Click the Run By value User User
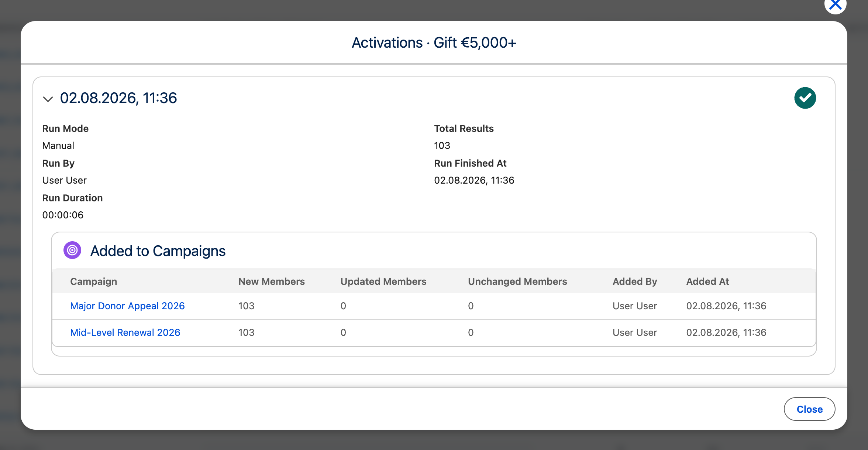This screenshot has width=868, height=450. [64, 180]
